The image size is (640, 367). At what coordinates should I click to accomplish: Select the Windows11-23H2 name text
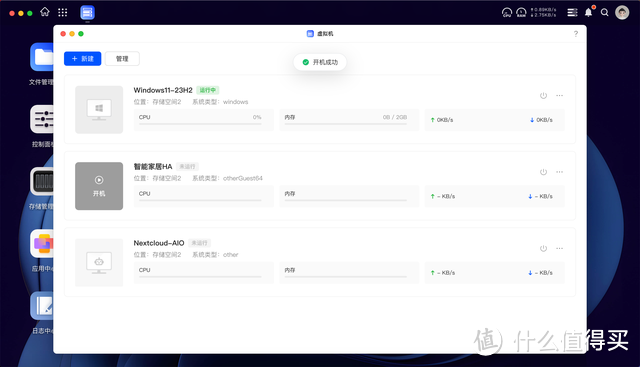163,90
